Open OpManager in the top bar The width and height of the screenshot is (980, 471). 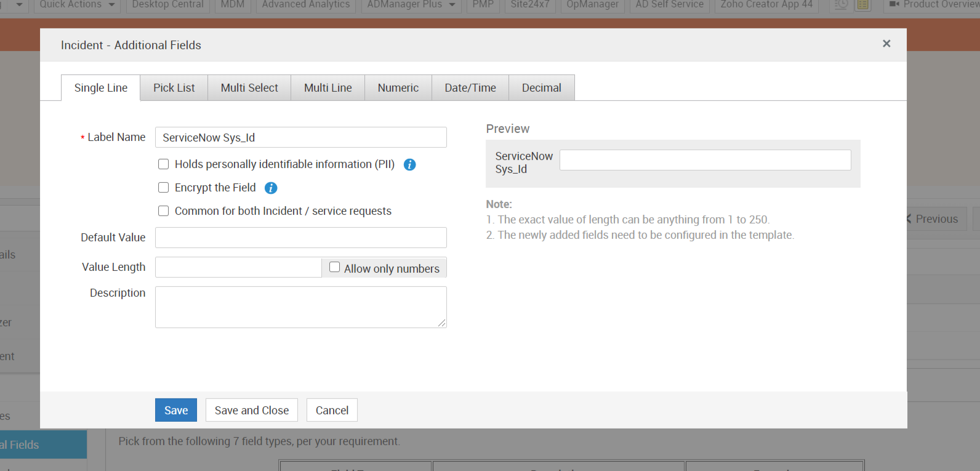(x=593, y=5)
